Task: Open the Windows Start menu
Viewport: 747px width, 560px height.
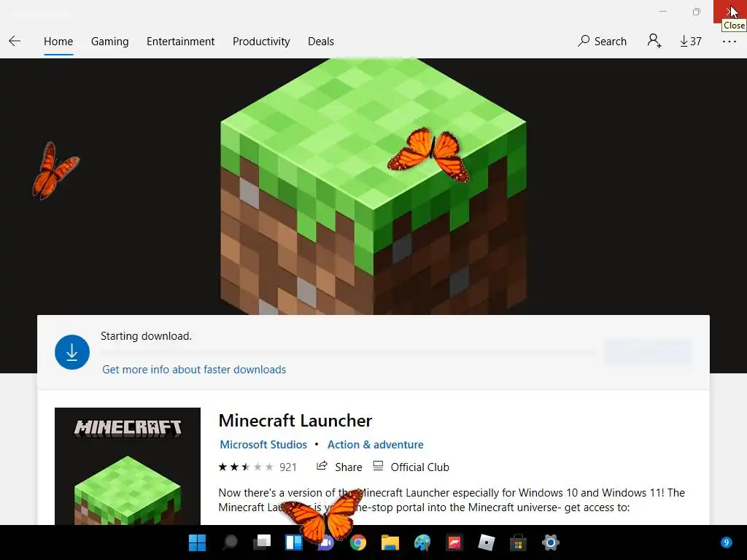Action: coord(197,542)
